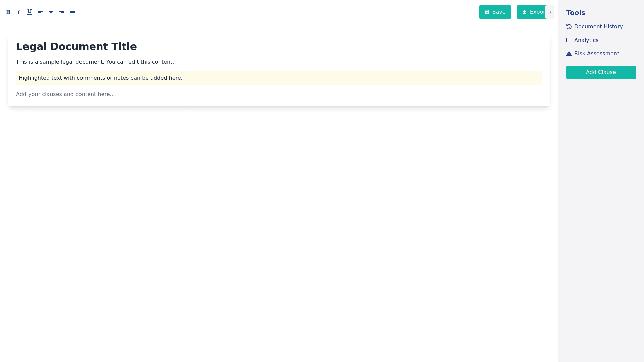Open the Analytics tool
644x362 pixels.
coord(586,40)
